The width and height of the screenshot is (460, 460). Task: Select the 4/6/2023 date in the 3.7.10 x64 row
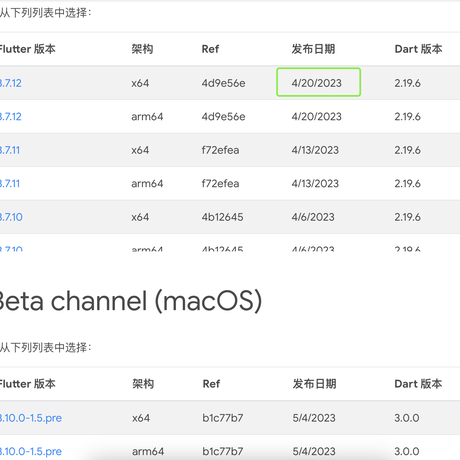(313, 217)
